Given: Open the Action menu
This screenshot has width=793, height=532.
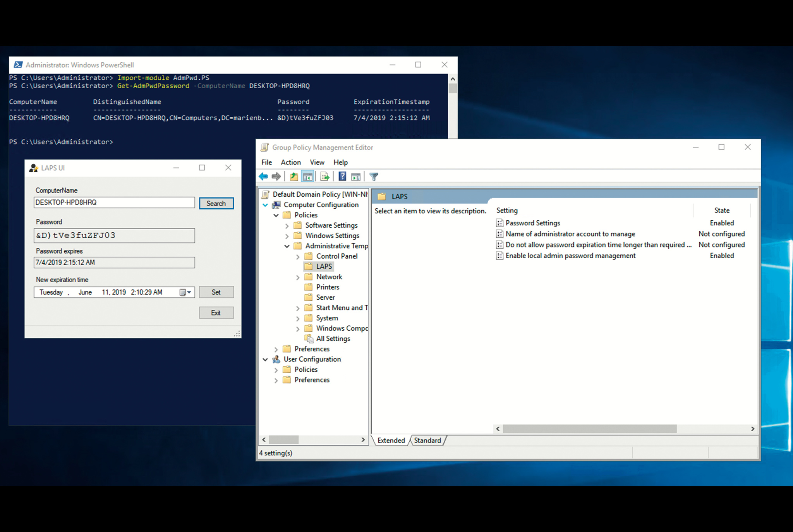Looking at the screenshot, I should [x=290, y=162].
